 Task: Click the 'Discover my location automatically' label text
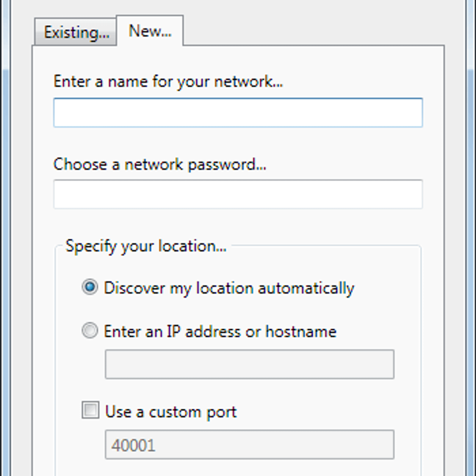click(229, 288)
